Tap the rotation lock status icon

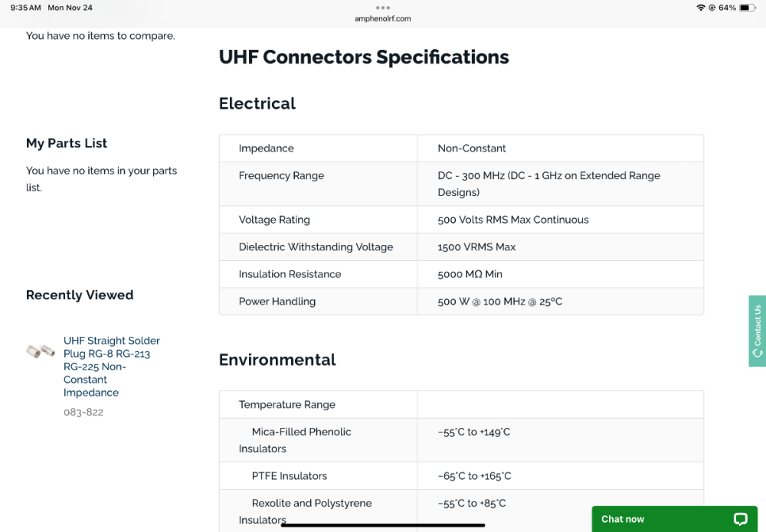pyautogui.click(x=712, y=8)
